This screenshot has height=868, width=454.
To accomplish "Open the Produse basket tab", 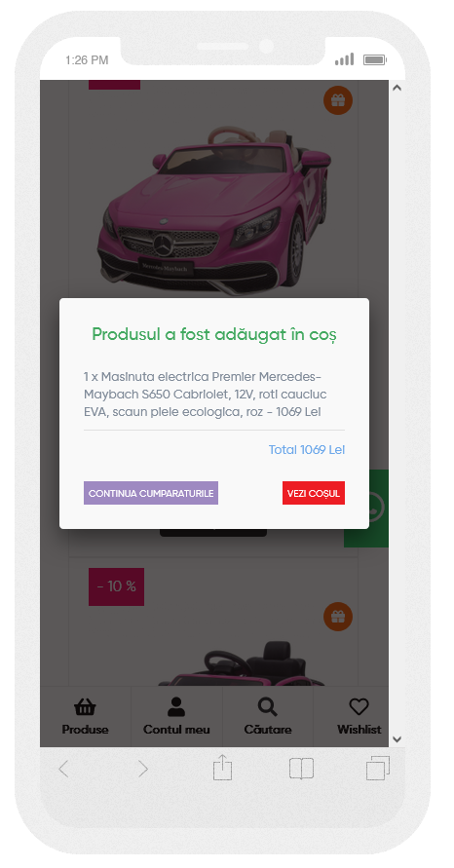I will click(x=86, y=716).
